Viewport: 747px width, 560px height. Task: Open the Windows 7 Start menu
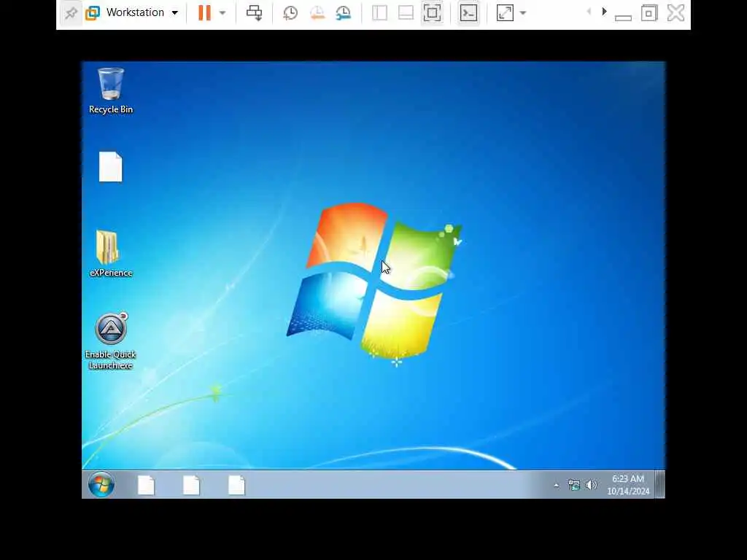(x=101, y=485)
